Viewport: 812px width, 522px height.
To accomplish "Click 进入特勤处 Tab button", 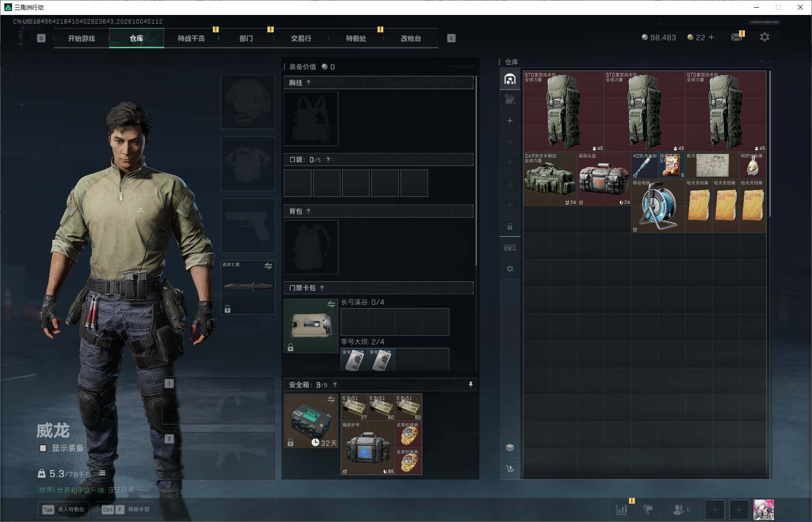I will 64,509.
